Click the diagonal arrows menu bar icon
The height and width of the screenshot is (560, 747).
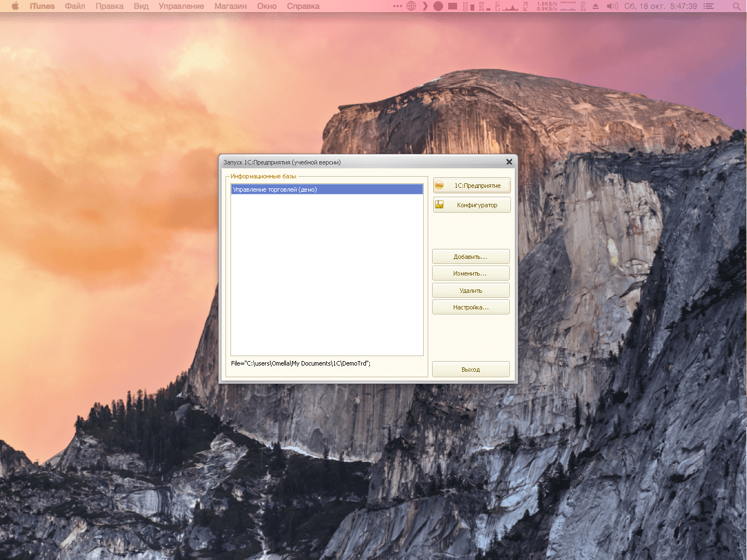tap(525, 6)
